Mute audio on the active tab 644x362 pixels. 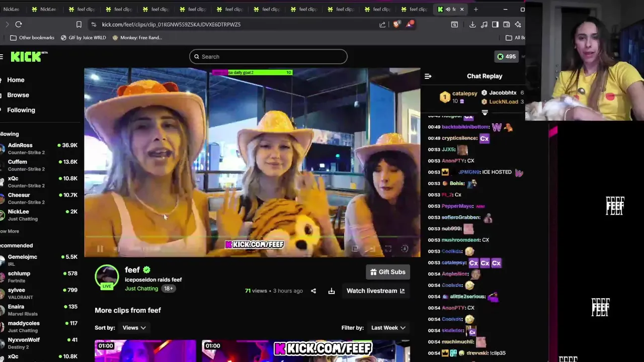coord(448,9)
